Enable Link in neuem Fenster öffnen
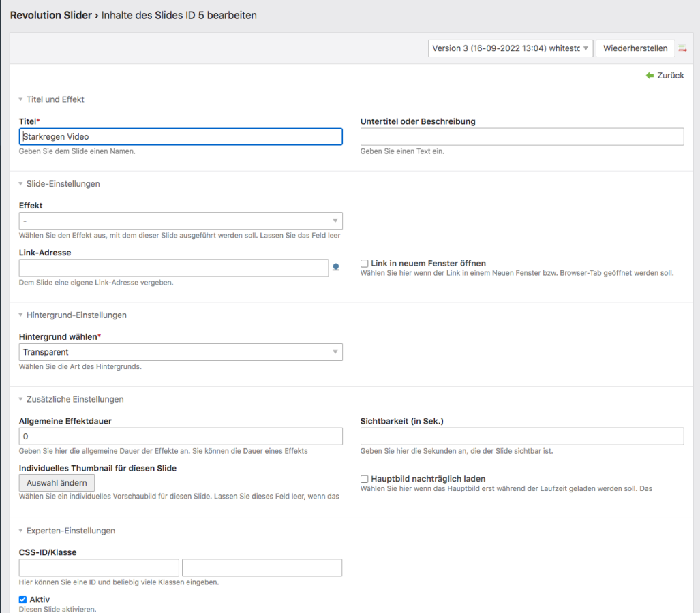The height and width of the screenshot is (613, 700). click(x=365, y=264)
